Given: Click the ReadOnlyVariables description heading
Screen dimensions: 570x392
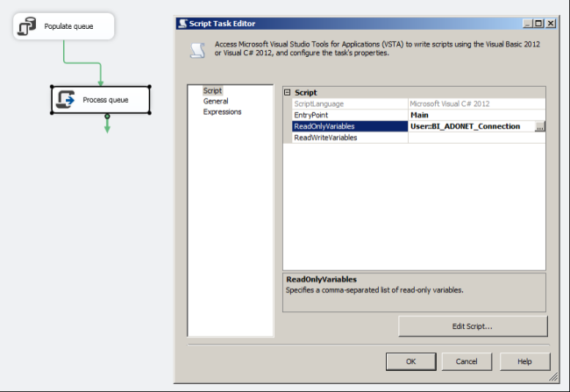Looking at the screenshot, I should pyautogui.click(x=321, y=279).
